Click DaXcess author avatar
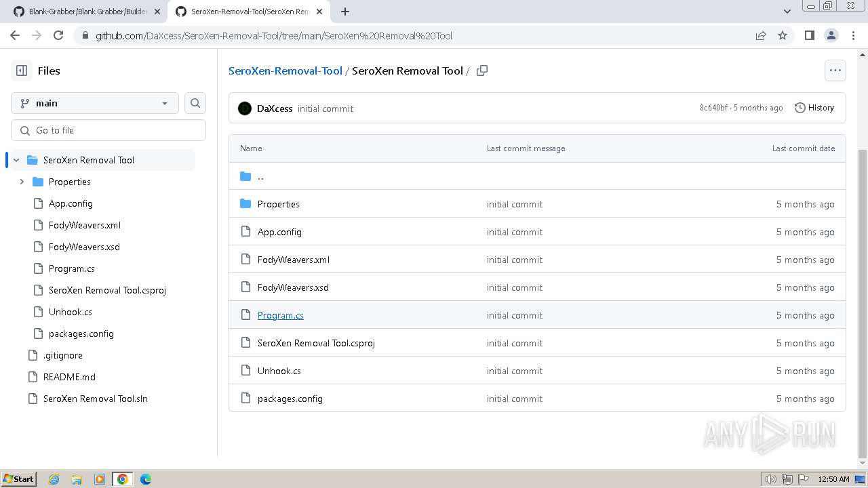Image resolution: width=868 pixels, height=488 pixels. coord(245,108)
